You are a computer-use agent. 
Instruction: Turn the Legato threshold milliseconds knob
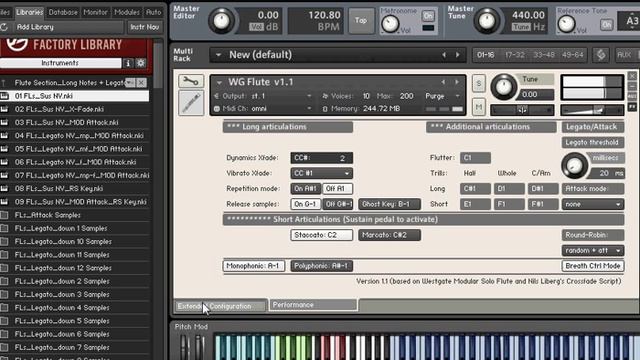point(574,166)
